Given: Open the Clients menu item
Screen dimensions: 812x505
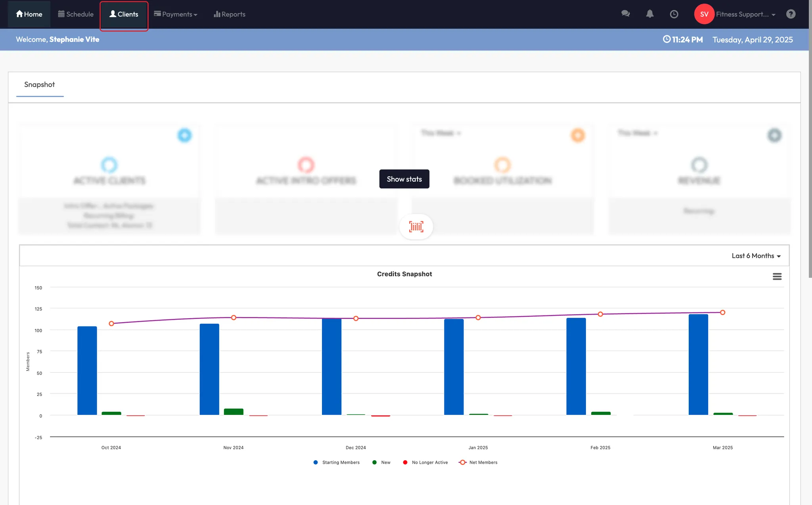Looking at the screenshot, I should point(124,14).
